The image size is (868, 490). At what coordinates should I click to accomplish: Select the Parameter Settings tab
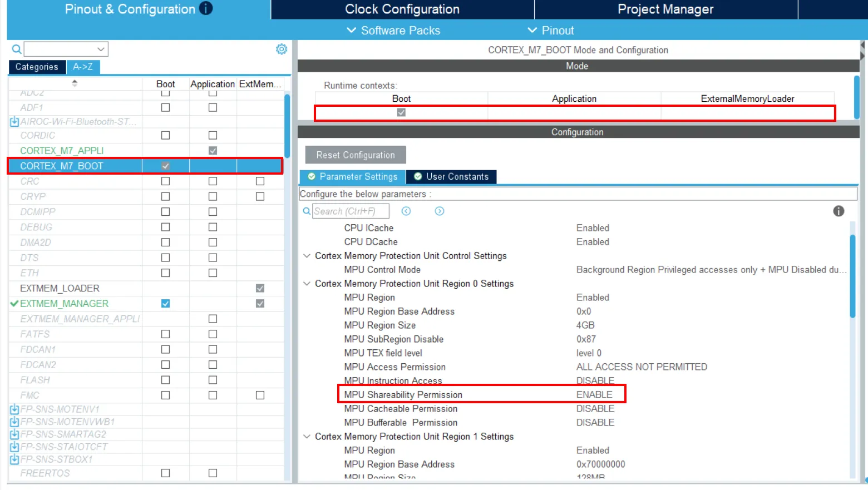pyautogui.click(x=353, y=177)
